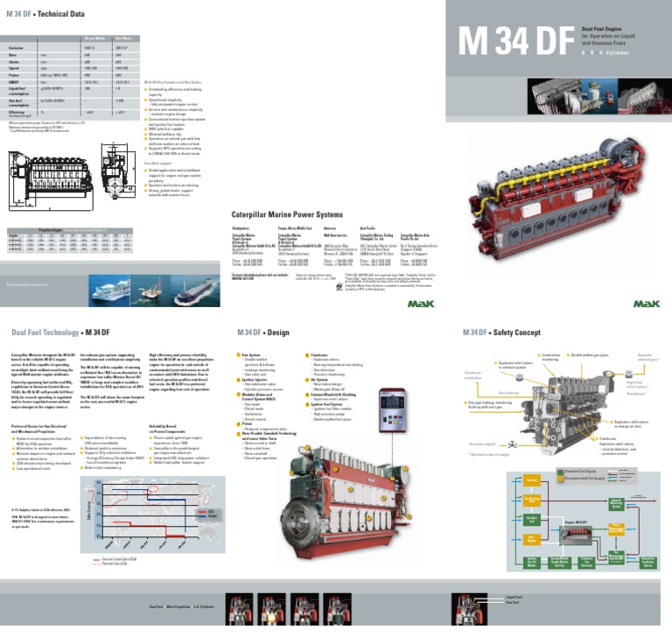The width and height of the screenshot is (672, 637).
Task: Click the "Gas Fuel" label
Action: point(512,602)
